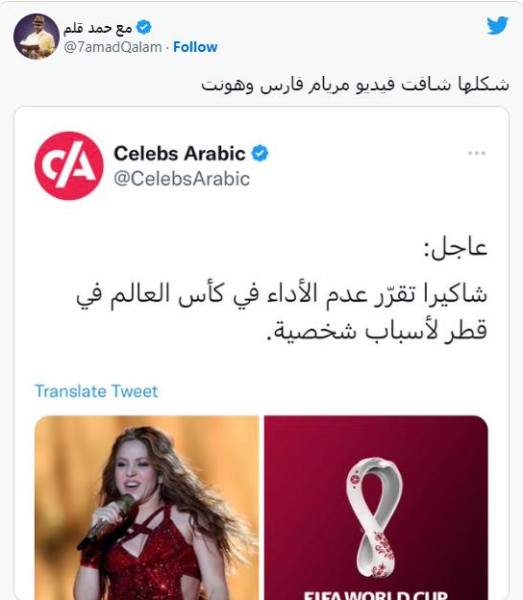Click the عاجل: headline in quoted tweet
Screen dimensions: 523x600
(x=455, y=247)
